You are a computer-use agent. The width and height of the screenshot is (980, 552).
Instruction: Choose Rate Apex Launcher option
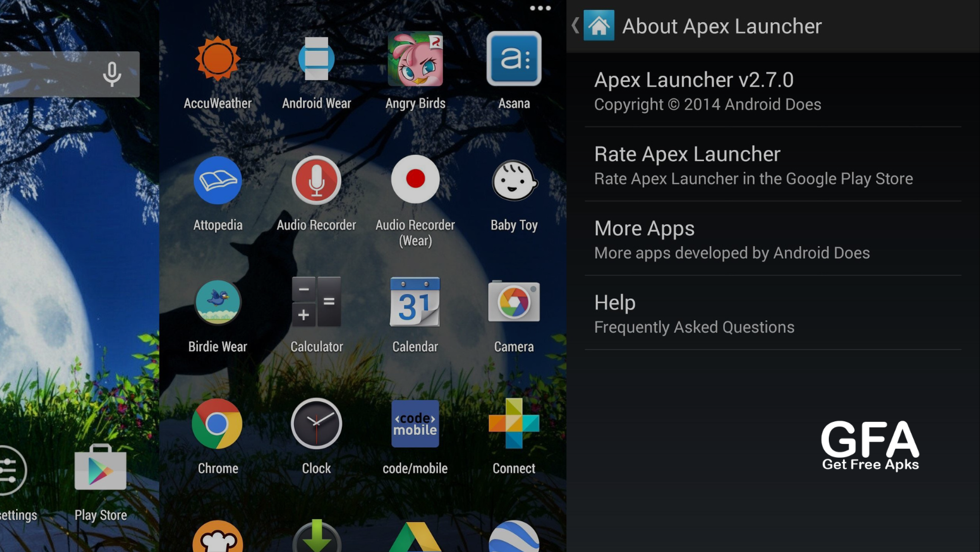[x=773, y=164]
